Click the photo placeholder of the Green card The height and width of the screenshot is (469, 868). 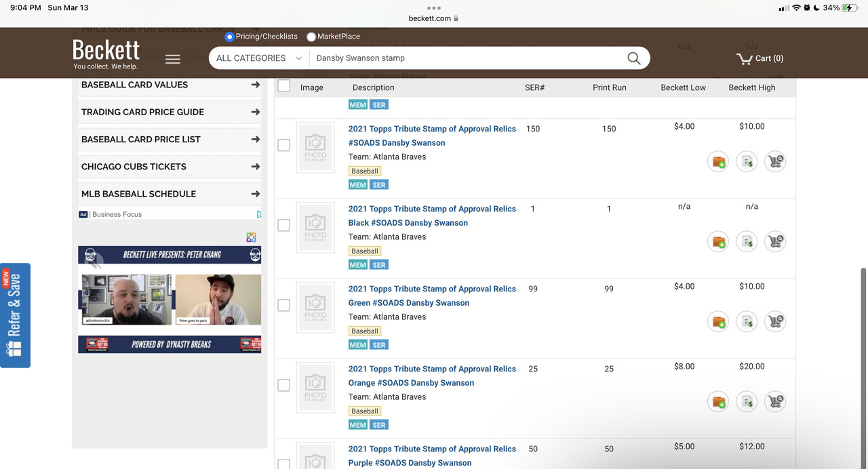(315, 307)
